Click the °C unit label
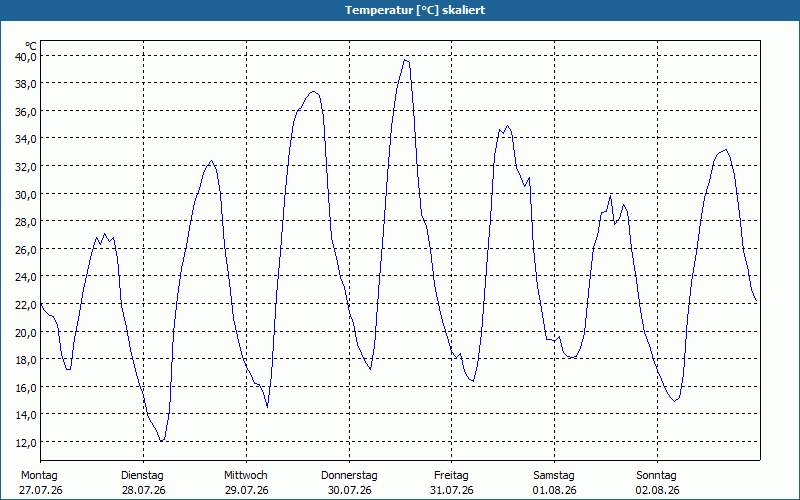 click(x=31, y=46)
